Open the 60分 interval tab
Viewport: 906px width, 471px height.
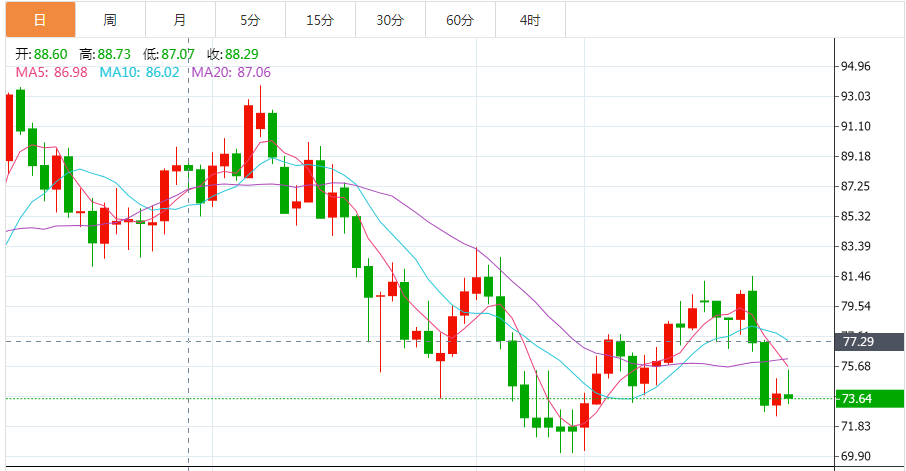[460, 20]
